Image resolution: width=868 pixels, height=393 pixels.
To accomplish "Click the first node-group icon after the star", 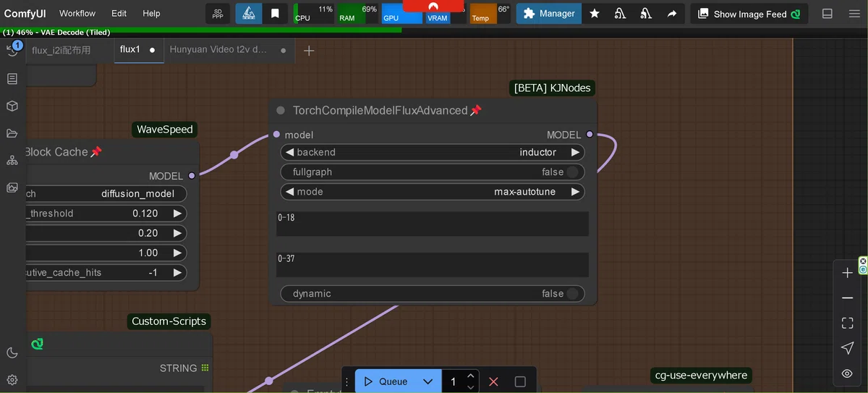I will point(620,14).
